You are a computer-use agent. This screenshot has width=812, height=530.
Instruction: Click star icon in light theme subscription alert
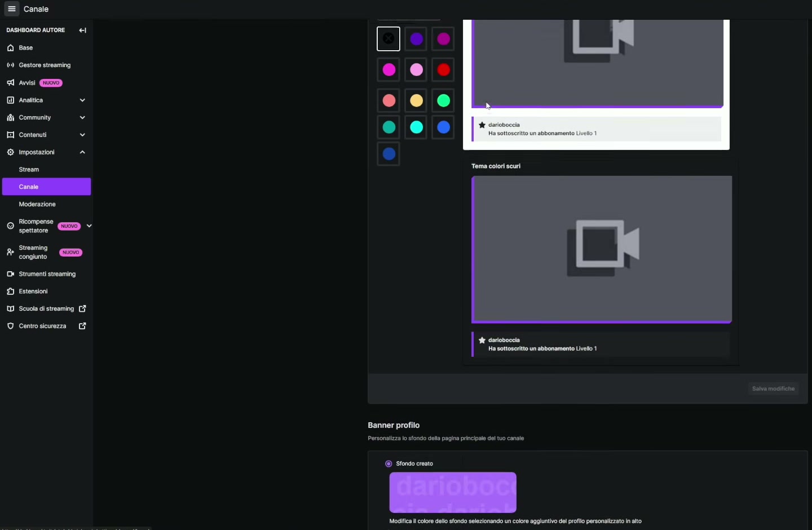coord(482,125)
